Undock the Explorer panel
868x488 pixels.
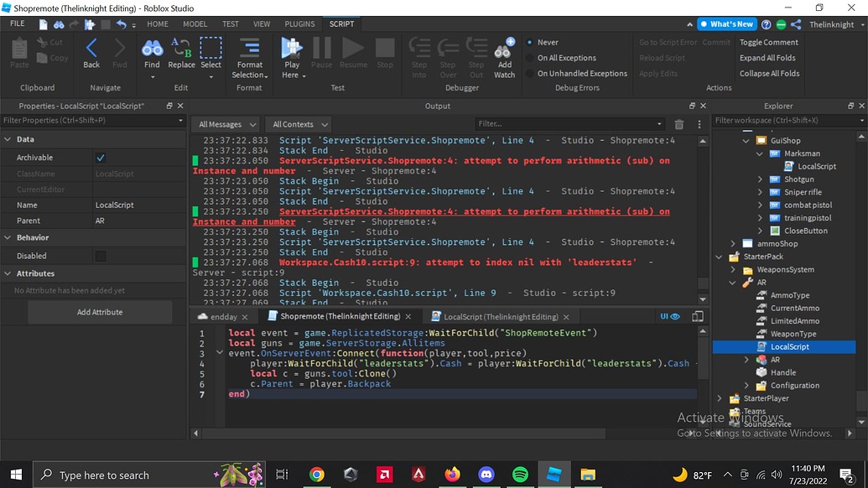point(851,106)
